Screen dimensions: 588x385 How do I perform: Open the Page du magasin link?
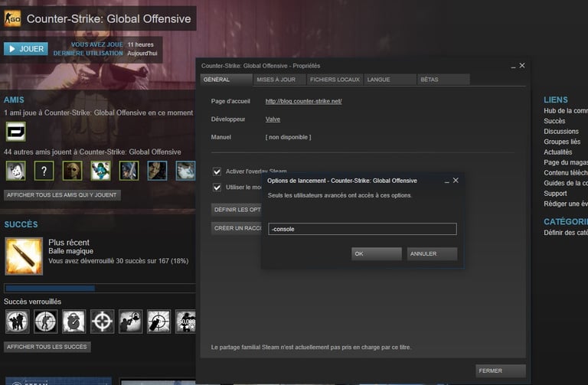click(x=566, y=162)
